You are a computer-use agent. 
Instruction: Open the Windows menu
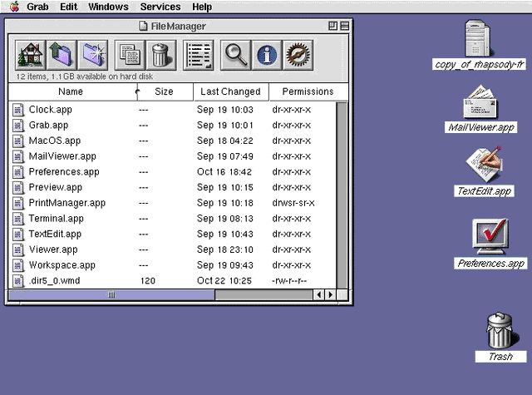pyautogui.click(x=108, y=7)
